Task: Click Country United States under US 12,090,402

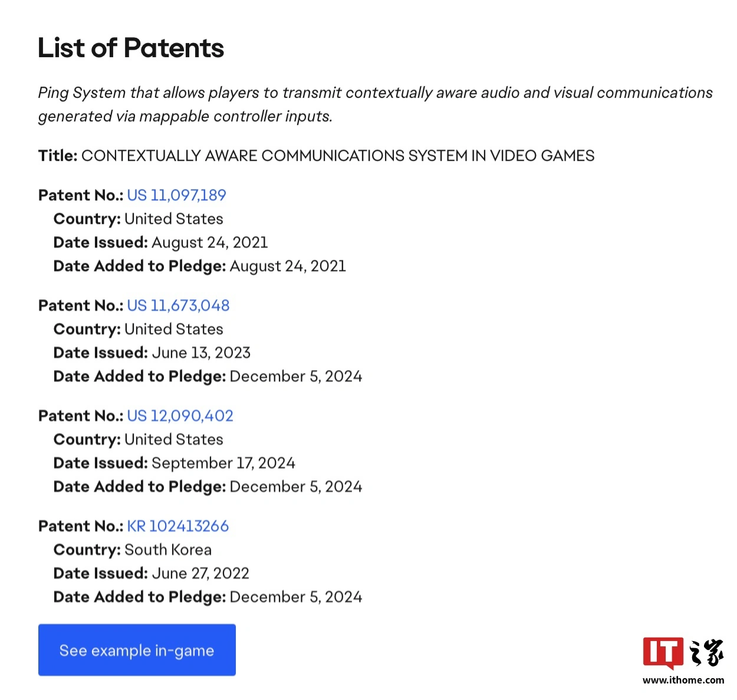Action: click(x=139, y=439)
